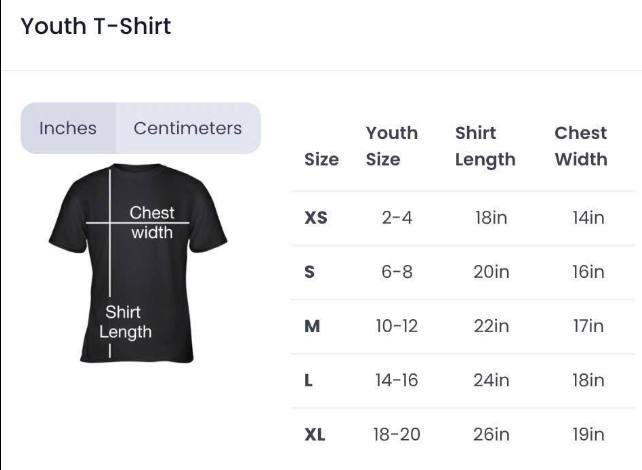The image size is (642, 470).
Task: Click the 18in shirt length value
Action: point(491,218)
